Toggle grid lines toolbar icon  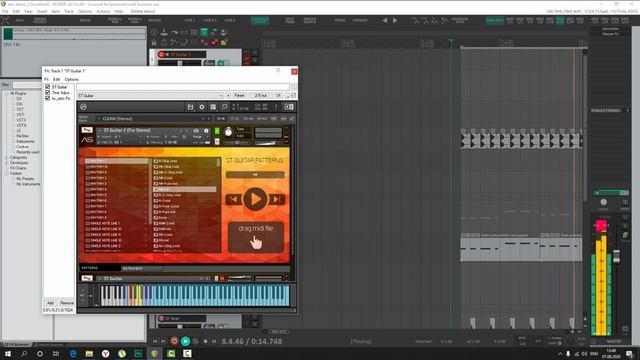tap(194, 32)
